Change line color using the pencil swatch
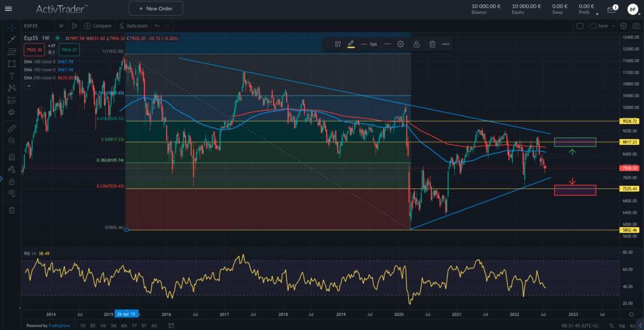The height and width of the screenshot is (330, 644). pos(351,44)
